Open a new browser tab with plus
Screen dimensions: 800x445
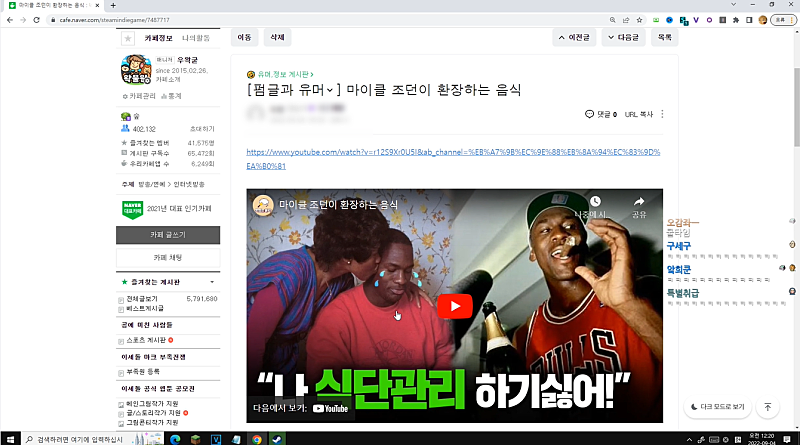click(113, 5)
